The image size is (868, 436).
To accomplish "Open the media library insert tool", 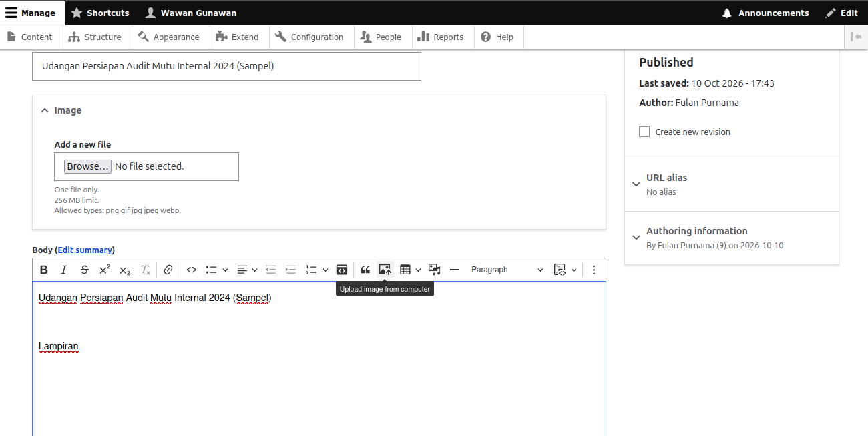I will [435, 270].
